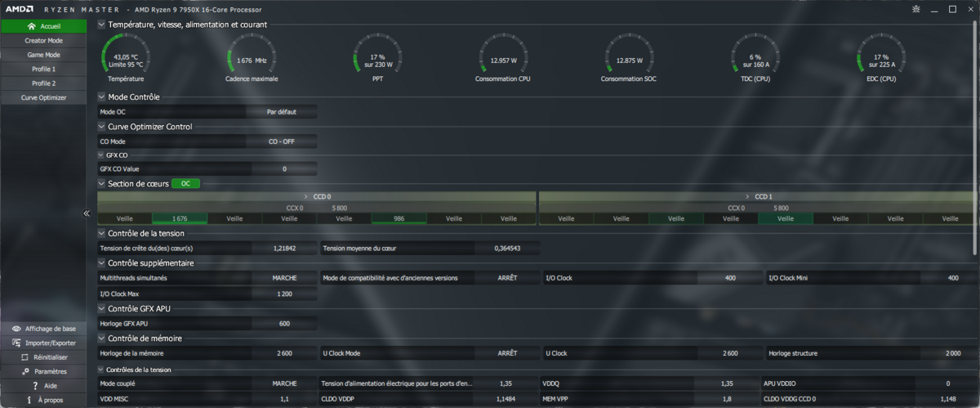The image size is (980, 408).
Task: Collapse the GFX CO subsection
Action: pyautogui.click(x=100, y=155)
